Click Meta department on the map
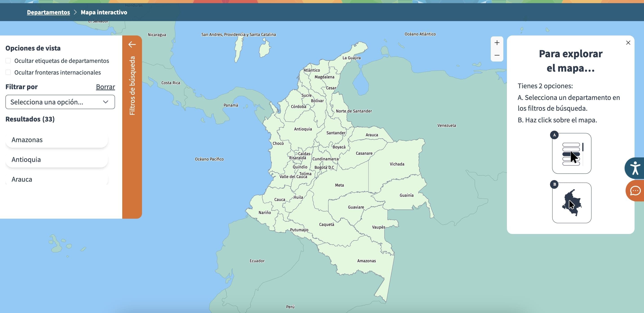This screenshot has width=644, height=313. pos(339,185)
